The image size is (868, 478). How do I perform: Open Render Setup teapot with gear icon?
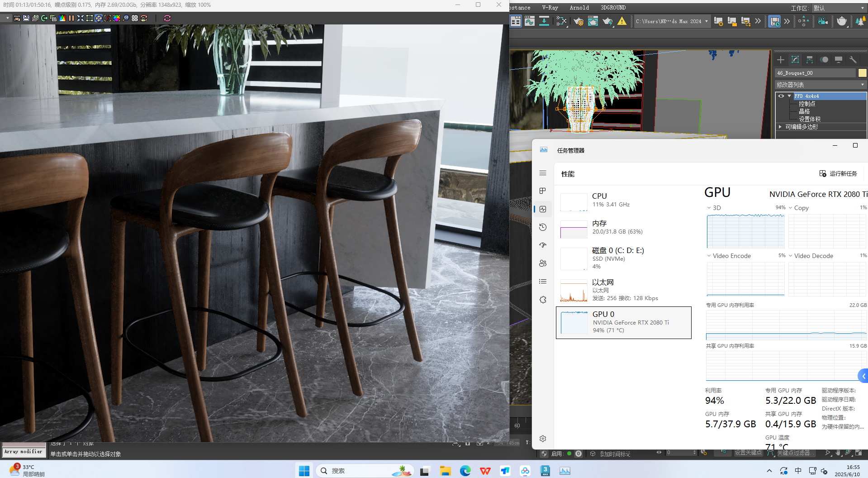pyautogui.click(x=579, y=21)
